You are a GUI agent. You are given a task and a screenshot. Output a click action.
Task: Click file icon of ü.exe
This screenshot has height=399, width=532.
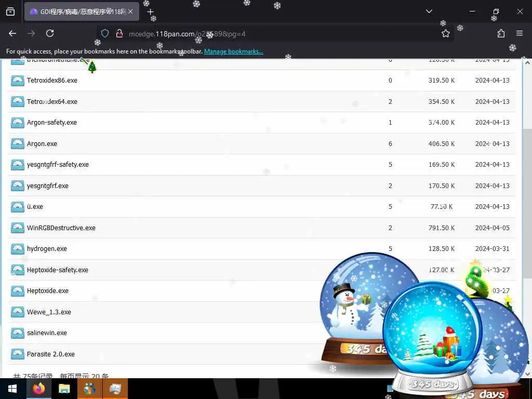tap(17, 207)
